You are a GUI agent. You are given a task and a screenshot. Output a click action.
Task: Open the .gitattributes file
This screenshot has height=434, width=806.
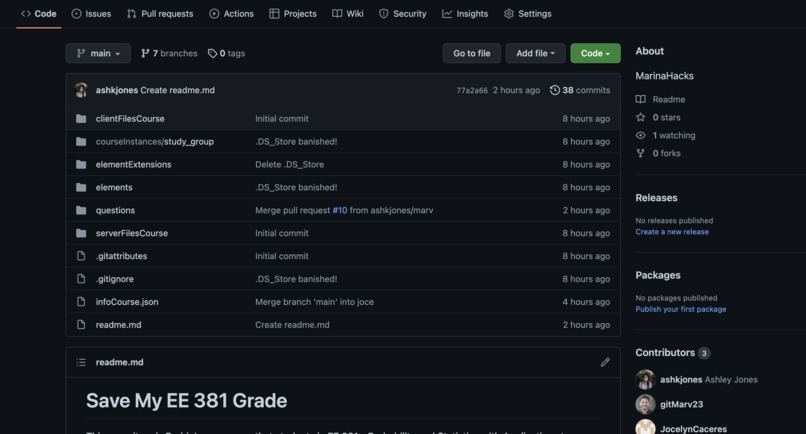tap(121, 256)
